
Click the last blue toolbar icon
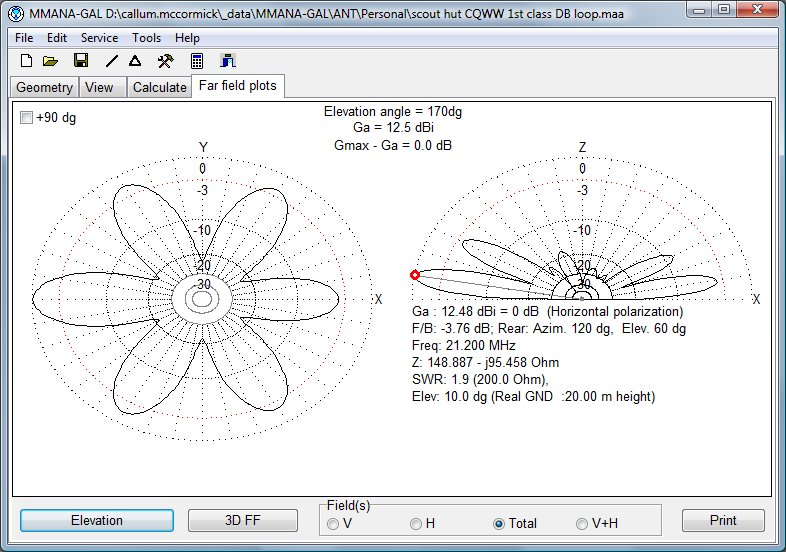coord(227,61)
